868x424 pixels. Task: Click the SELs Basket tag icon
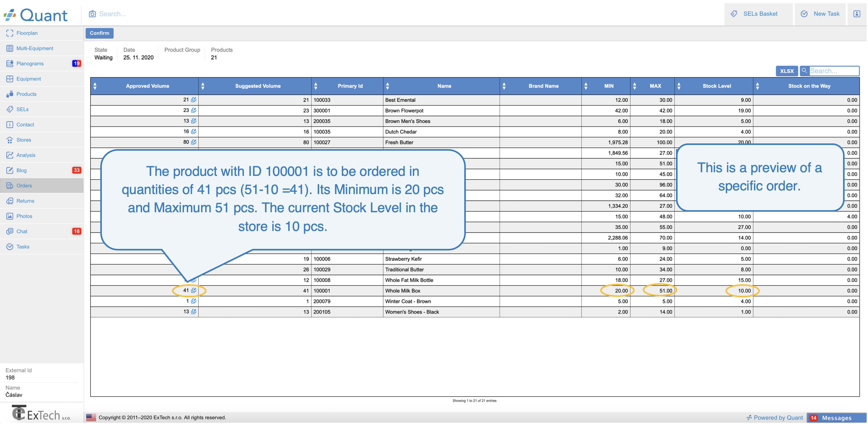tap(734, 14)
